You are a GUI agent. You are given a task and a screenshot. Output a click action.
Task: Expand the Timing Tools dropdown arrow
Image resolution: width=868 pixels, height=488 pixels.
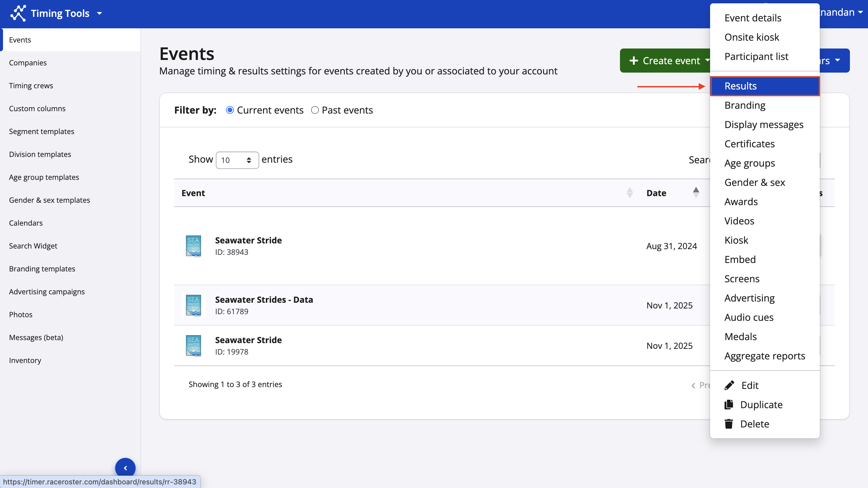pyautogui.click(x=99, y=14)
